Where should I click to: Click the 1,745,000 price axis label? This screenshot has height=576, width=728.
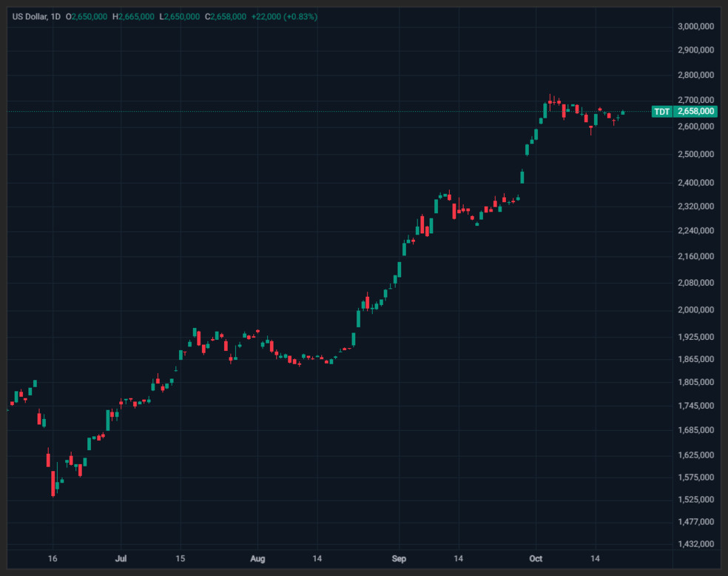[x=695, y=406]
